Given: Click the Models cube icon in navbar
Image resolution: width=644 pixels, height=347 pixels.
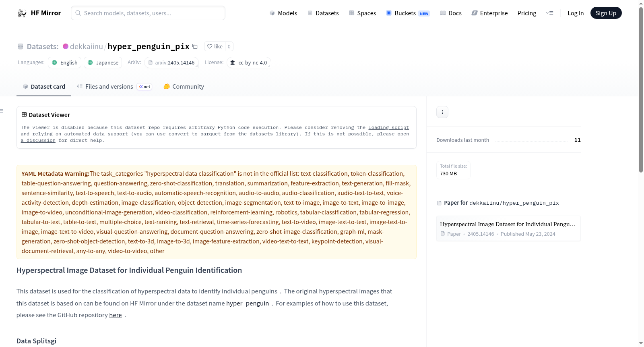Looking at the screenshot, I should 272,13.
